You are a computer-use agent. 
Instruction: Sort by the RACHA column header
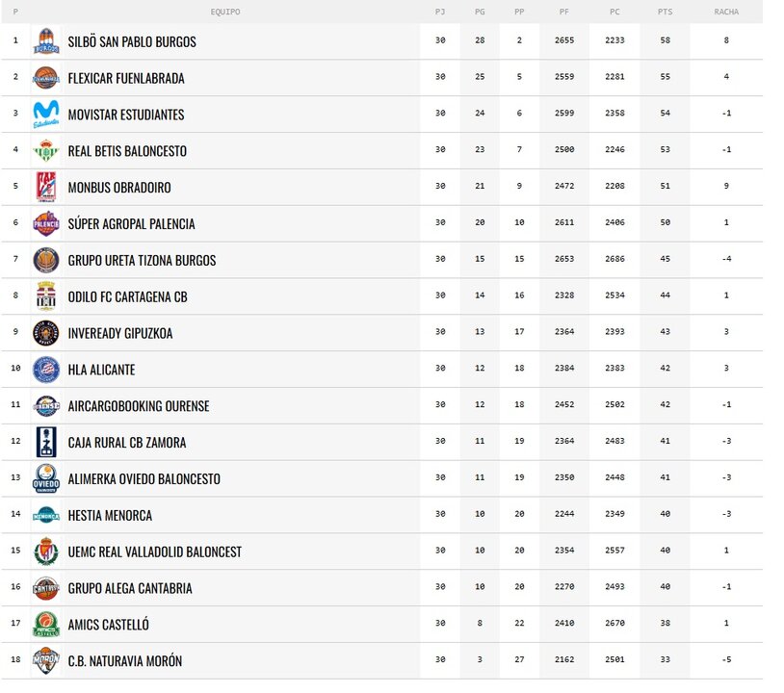click(x=726, y=12)
